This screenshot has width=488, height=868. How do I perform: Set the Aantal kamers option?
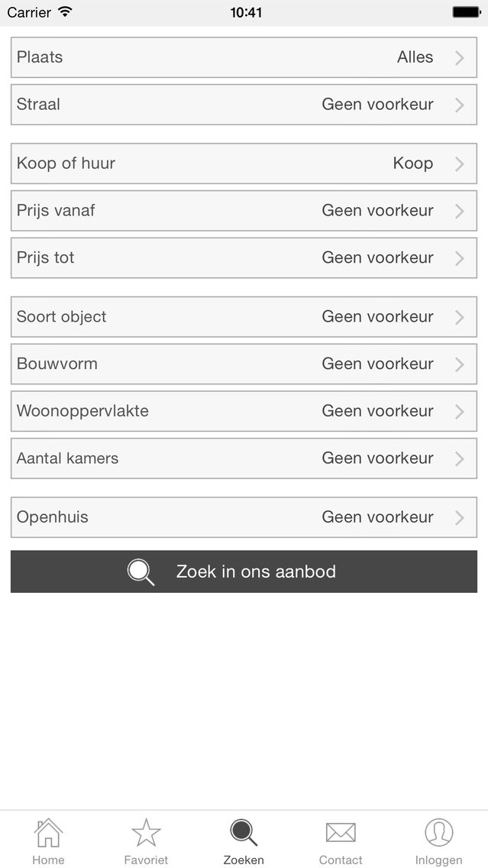point(244,458)
